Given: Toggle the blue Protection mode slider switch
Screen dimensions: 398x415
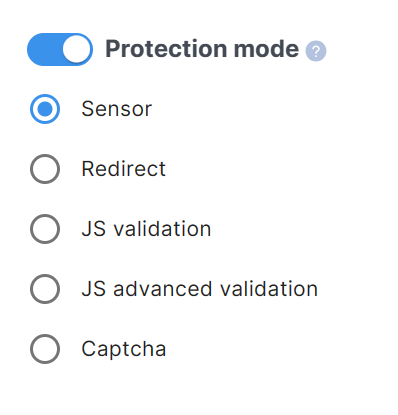Looking at the screenshot, I should click(60, 49).
